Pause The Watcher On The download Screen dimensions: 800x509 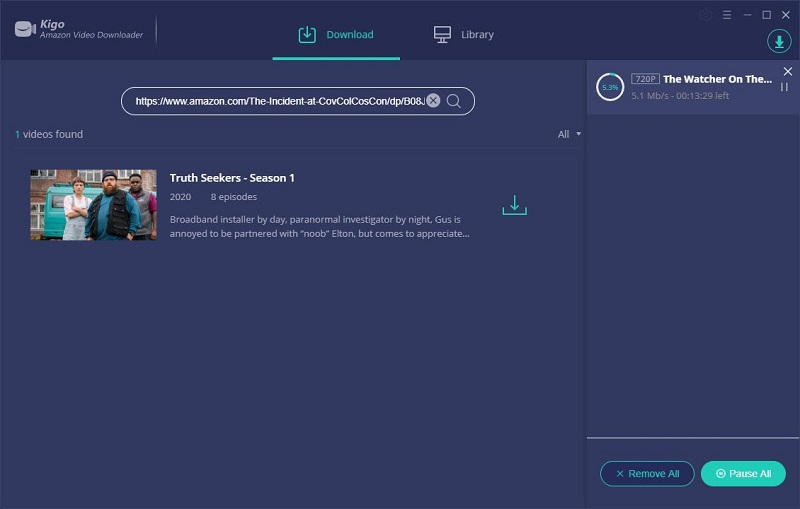pos(784,87)
